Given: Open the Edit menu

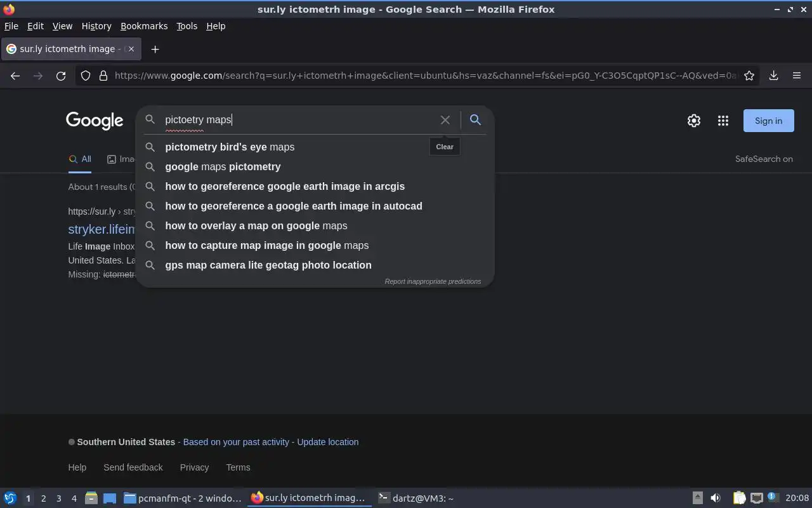Looking at the screenshot, I should pyautogui.click(x=36, y=26).
